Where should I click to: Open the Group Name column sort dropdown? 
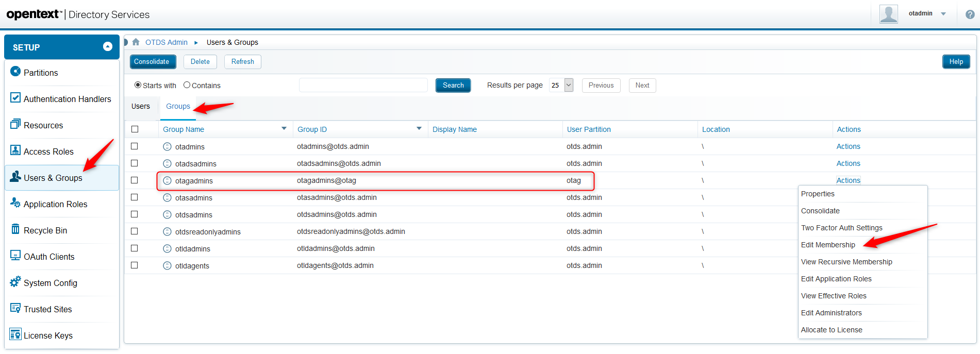pos(284,129)
